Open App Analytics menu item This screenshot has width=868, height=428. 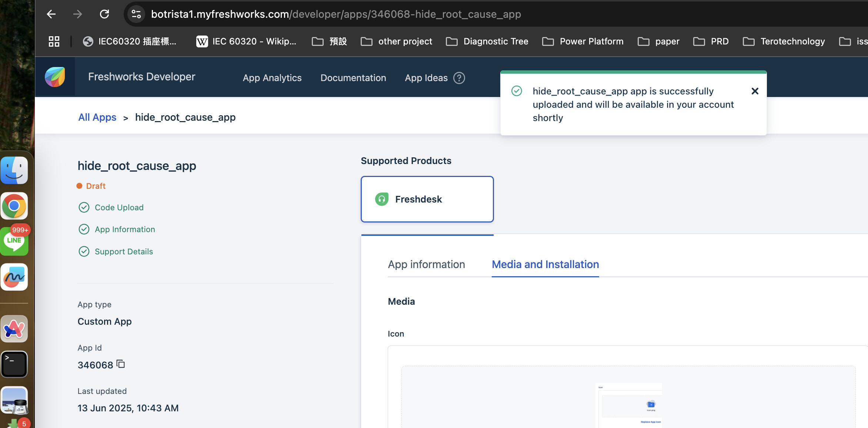point(272,78)
